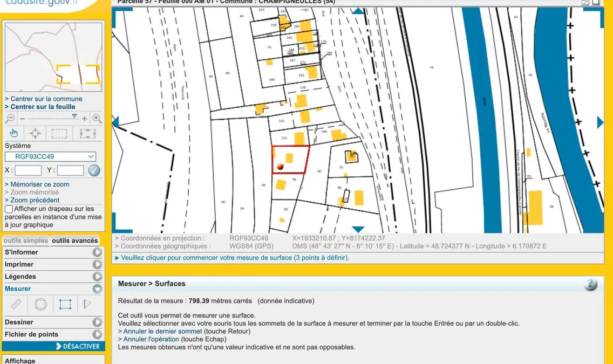Click the plus sign beside the zoom slider
The height and width of the screenshot is (364, 613).
[84, 118]
